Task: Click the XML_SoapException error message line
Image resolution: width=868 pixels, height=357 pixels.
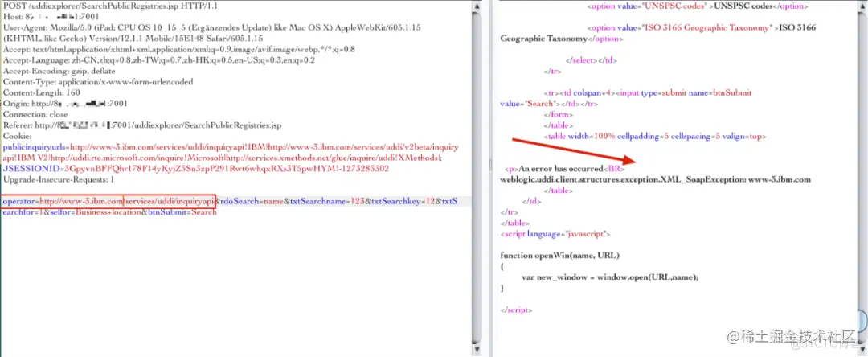Action: (656, 180)
